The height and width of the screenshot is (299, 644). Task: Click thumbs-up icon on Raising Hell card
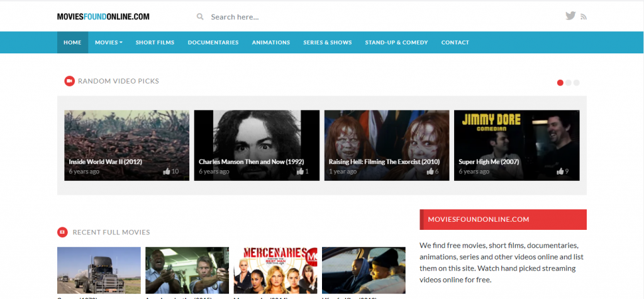(430, 171)
